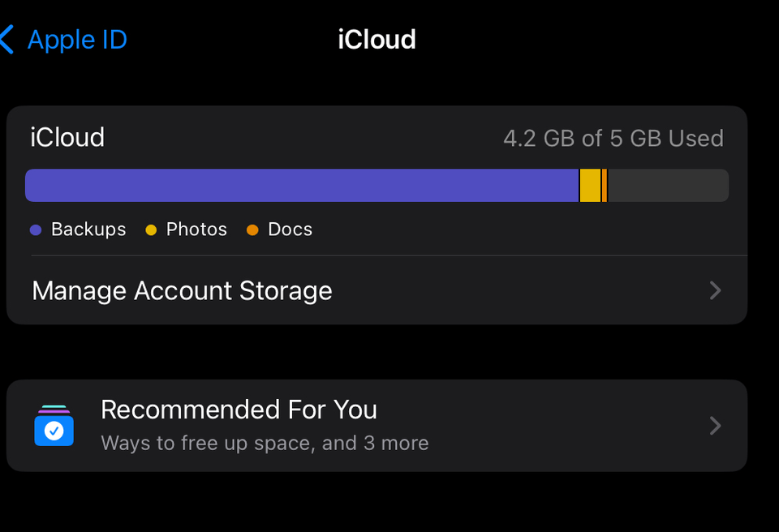
Task: Click the Photos legend label
Action: click(x=196, y=230)
